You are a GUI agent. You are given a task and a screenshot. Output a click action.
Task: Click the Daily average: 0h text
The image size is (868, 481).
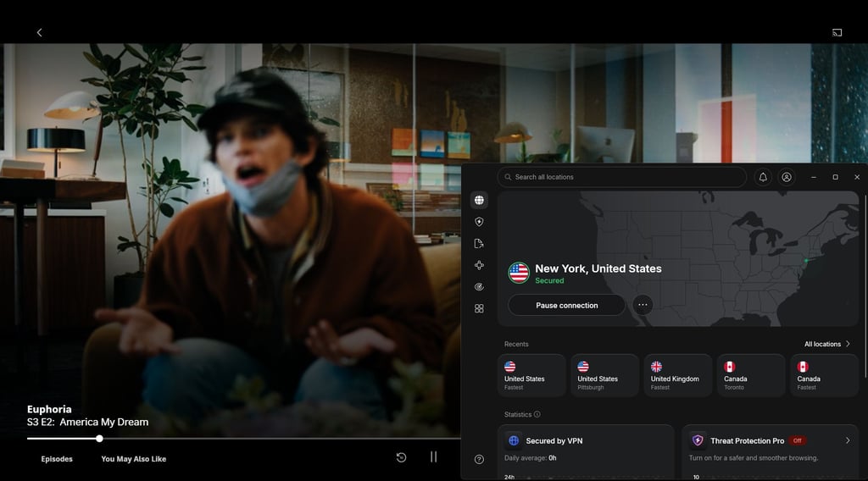[531, 458]
